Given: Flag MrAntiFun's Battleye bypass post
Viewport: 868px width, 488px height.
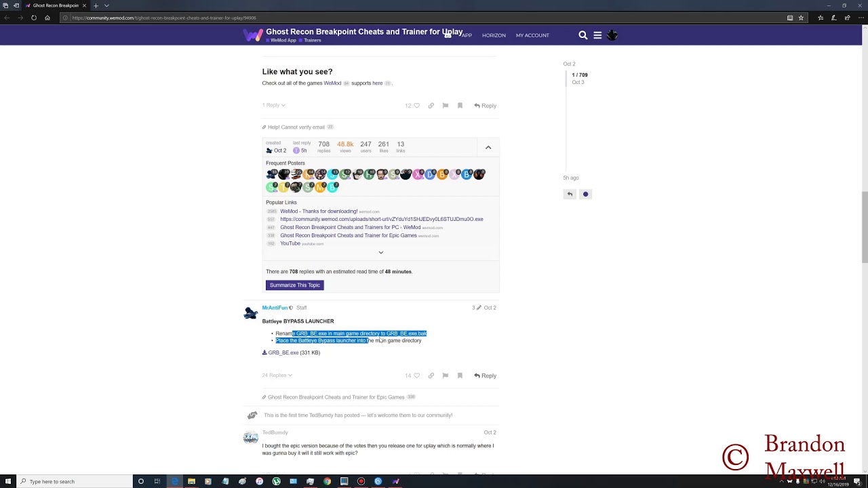Looking at the screenshot, I should [445, 375].
